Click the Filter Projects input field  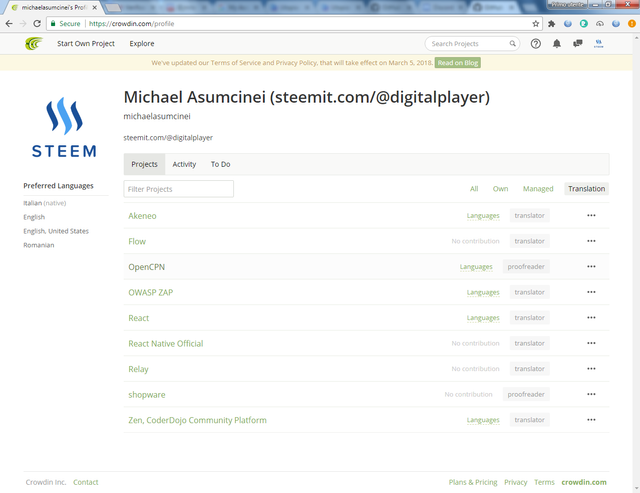(179, 189)
